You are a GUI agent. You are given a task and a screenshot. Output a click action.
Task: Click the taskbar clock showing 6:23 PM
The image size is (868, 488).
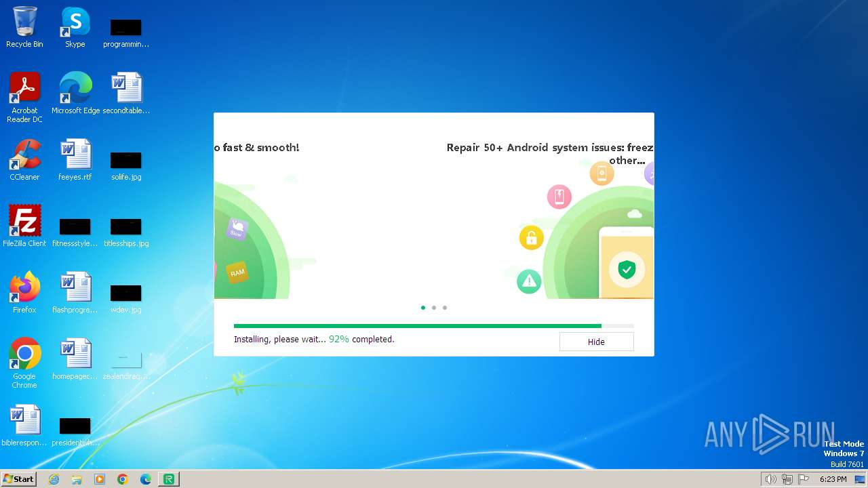click(833, 479)
